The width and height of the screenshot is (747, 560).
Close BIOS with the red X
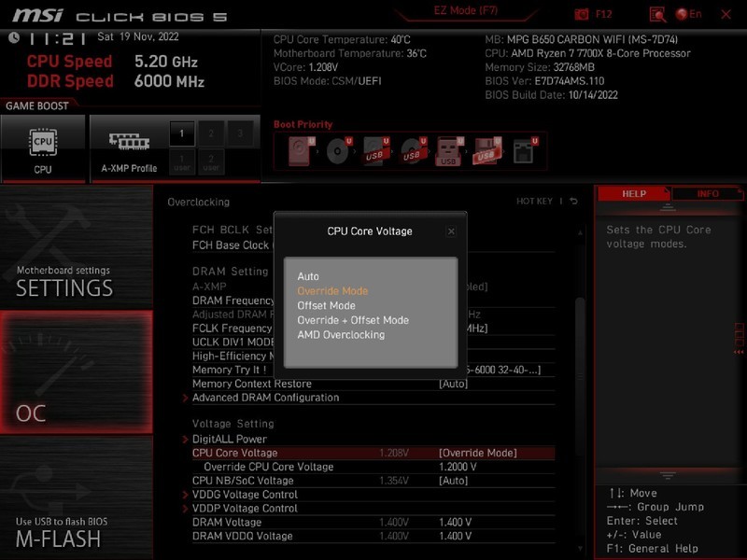click(x=726, y=15)
